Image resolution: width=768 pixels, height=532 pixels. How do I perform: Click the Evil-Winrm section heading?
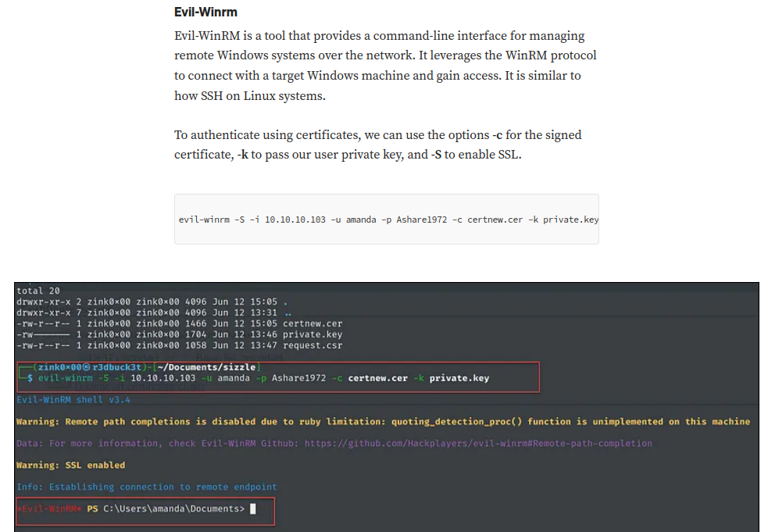205,12
